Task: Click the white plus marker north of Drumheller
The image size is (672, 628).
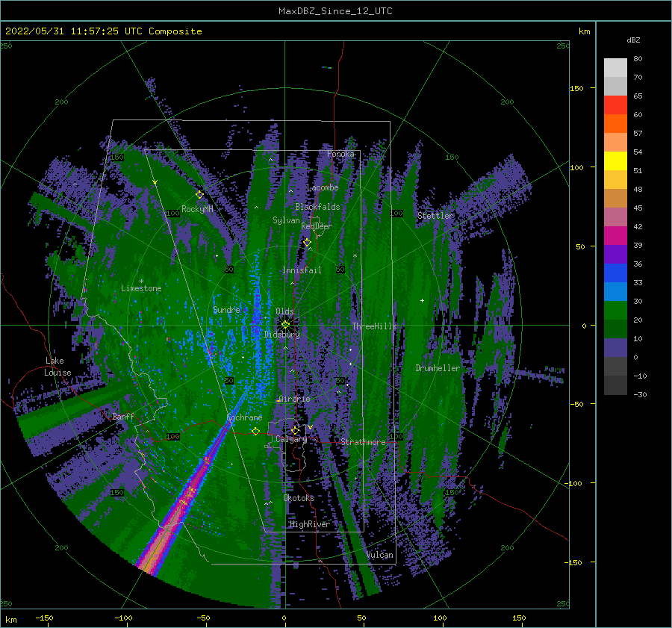Action: 422,300
